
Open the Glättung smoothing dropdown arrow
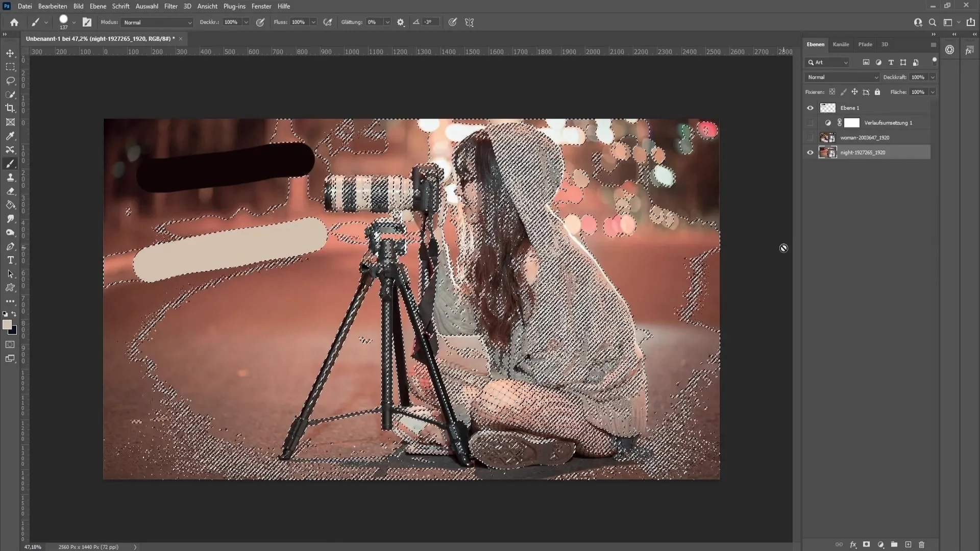(387, 22)
